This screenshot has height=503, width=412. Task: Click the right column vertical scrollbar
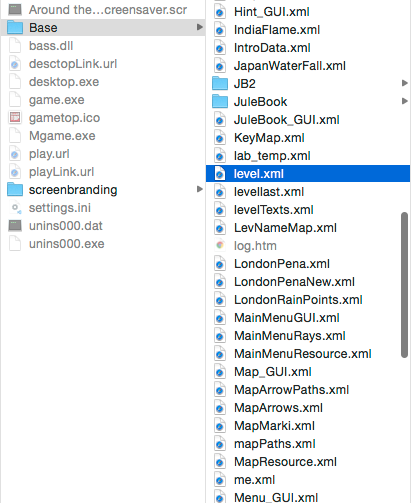pos(404,285)
